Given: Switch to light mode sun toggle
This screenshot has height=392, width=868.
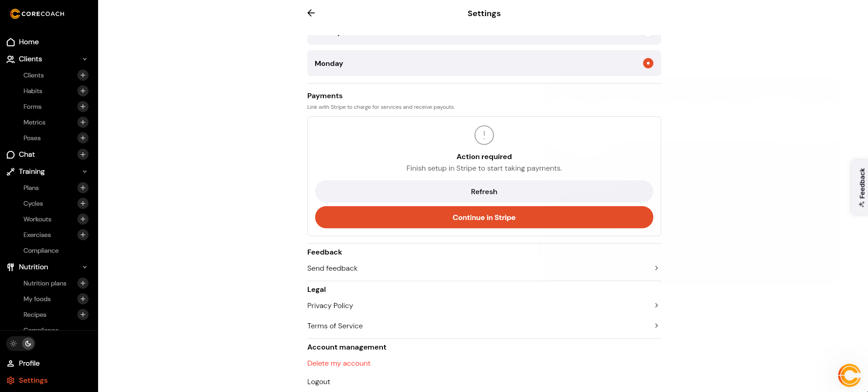Looking at the screenshot, I should point(13,344).
